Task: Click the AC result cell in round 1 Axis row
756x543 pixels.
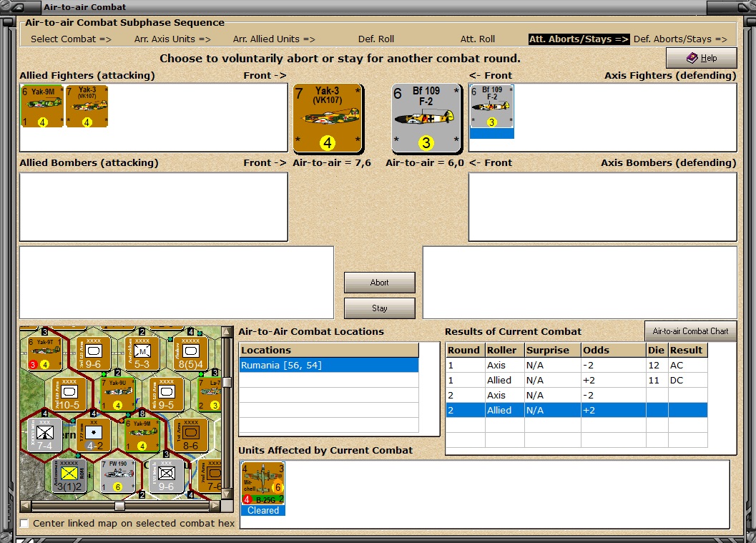Action: click(x=688, y=365)
